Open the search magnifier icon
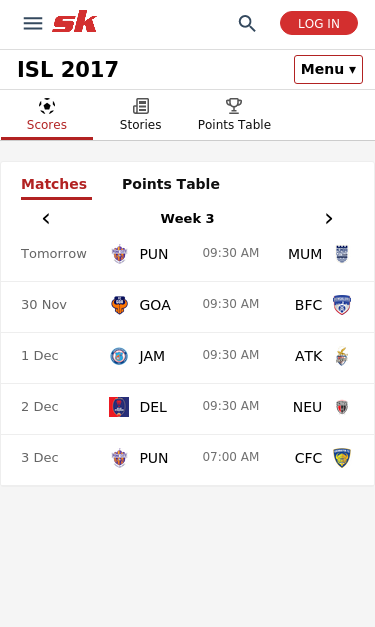This screenshot has height=627, width=375. click(x=247, y=24)
